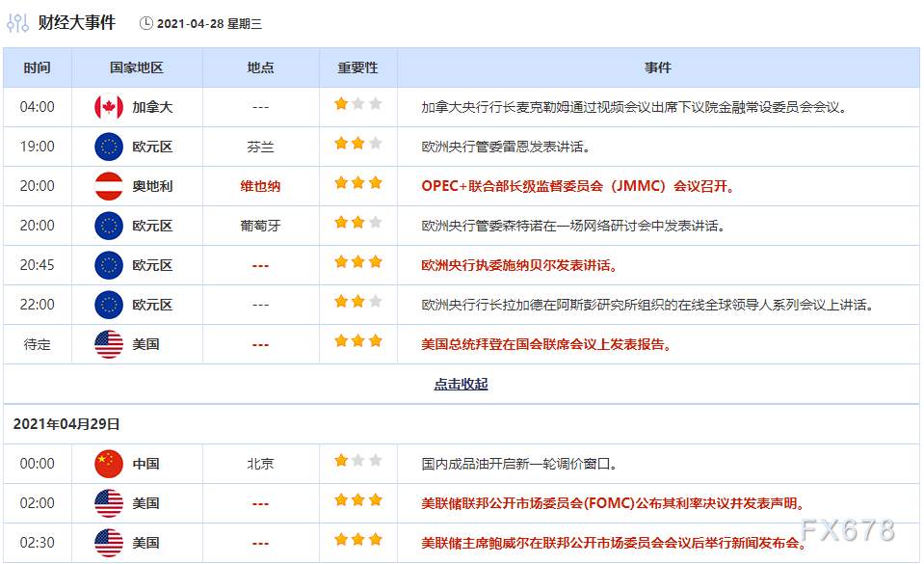Click the three stars in the 20:45 row
The height and width of the screenshot is (564, 924).
tap(358, 262)
